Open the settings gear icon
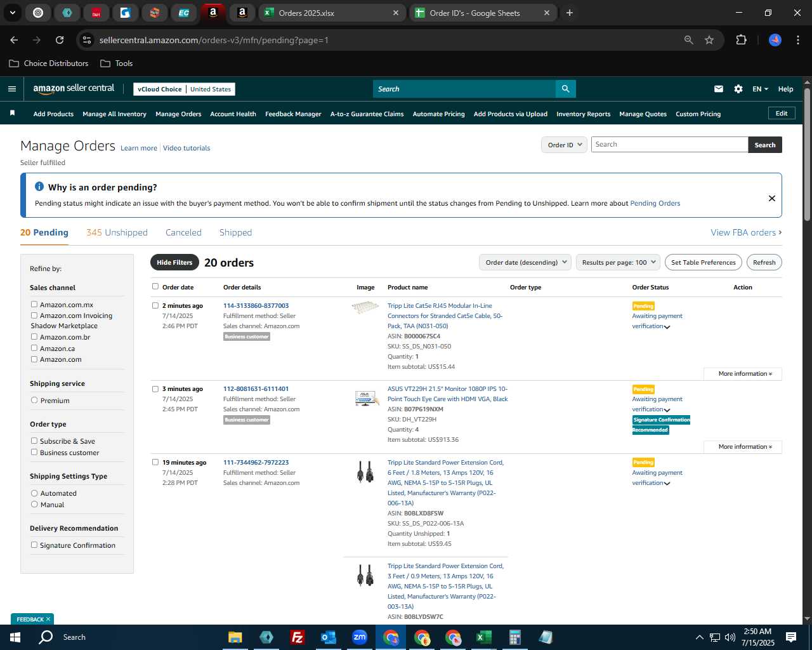The image size is (812, 650). [x=738, y=89]
